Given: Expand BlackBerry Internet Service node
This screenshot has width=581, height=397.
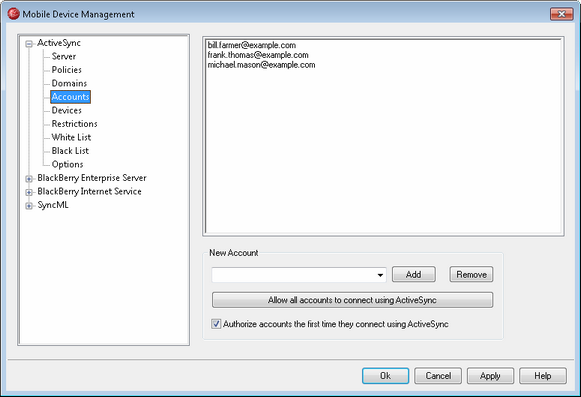Looking at the screenshot, I should [x=29, y=192].
